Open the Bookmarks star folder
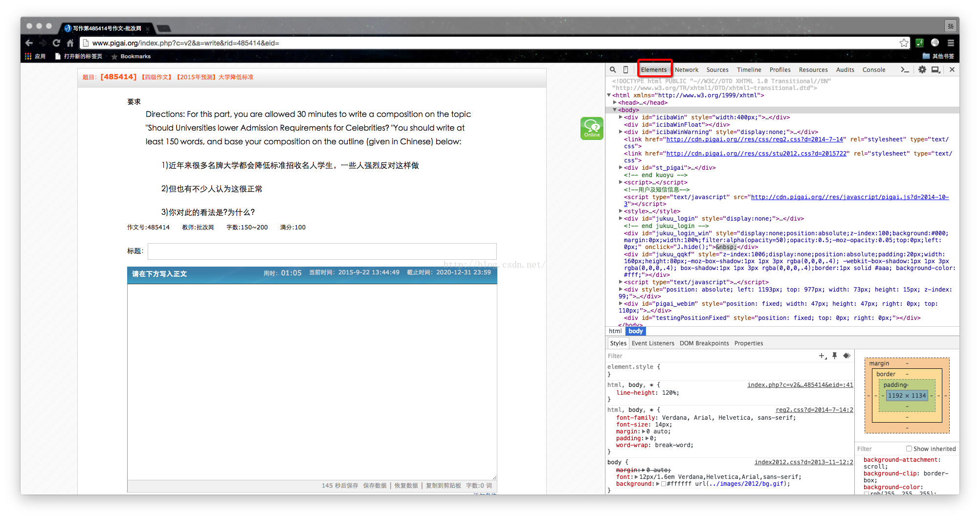The image size is (980, 519). pos(131,56)
